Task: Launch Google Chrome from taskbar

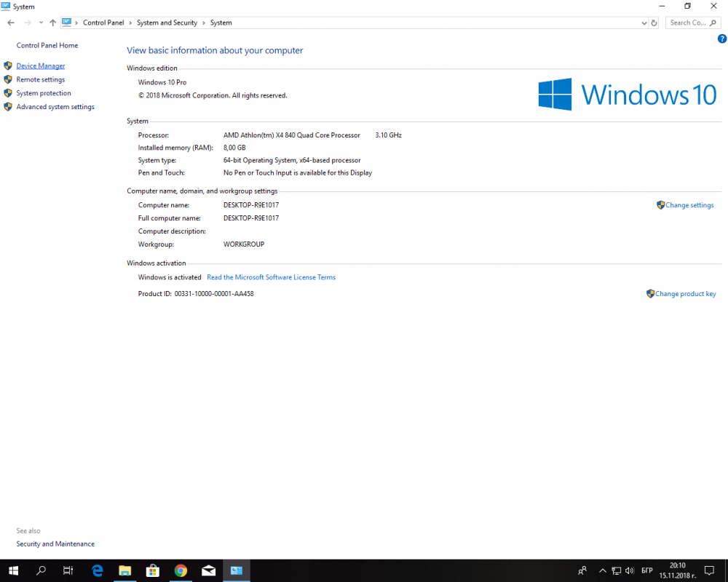Action: click(x=181, y=571)
